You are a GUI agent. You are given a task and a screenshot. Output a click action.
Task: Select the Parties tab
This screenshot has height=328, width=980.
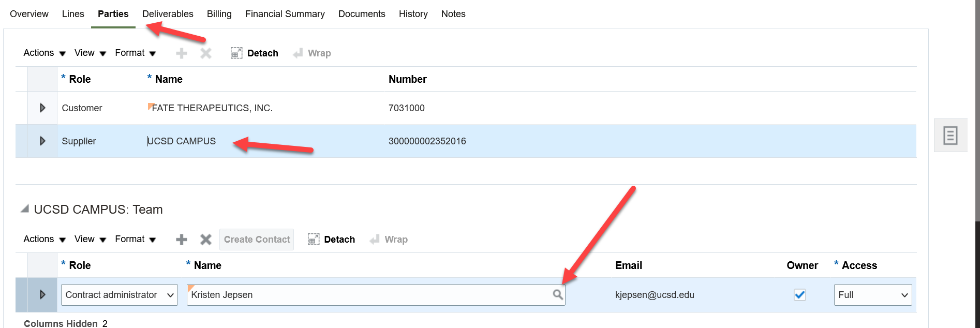click(x=113, y=14)
